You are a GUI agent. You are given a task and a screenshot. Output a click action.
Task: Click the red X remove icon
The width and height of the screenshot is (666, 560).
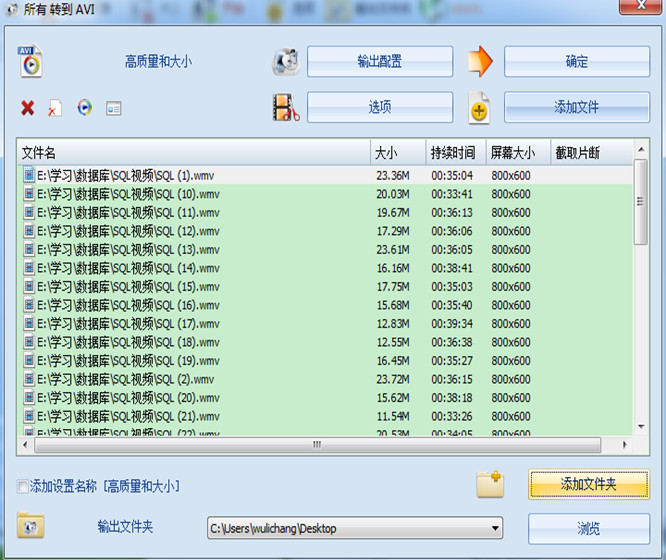click(28, 108)
